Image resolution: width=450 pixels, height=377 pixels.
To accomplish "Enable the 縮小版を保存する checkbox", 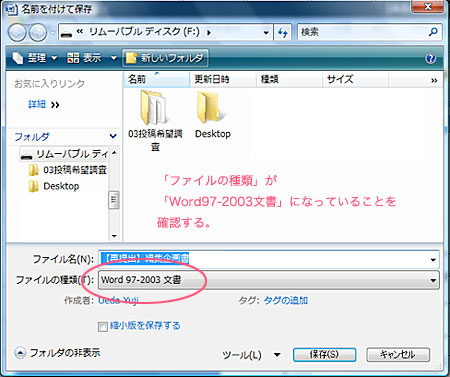I will [103, 326].
